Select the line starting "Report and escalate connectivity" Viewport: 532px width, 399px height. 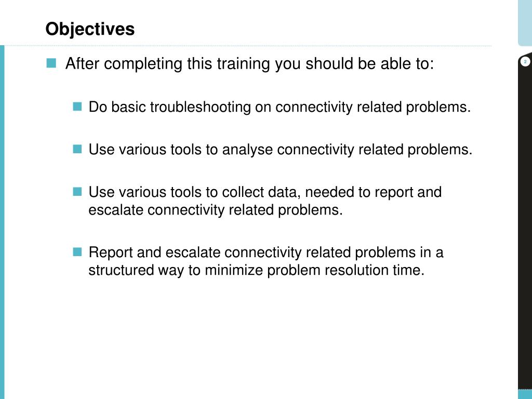tap(266, 252)
